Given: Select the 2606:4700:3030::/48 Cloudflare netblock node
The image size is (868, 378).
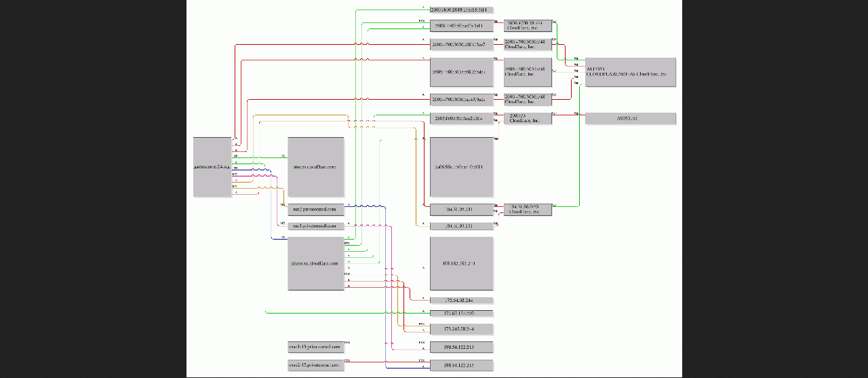Looking at the screenshot, I should pyautogui.click(x=528, y=44).
